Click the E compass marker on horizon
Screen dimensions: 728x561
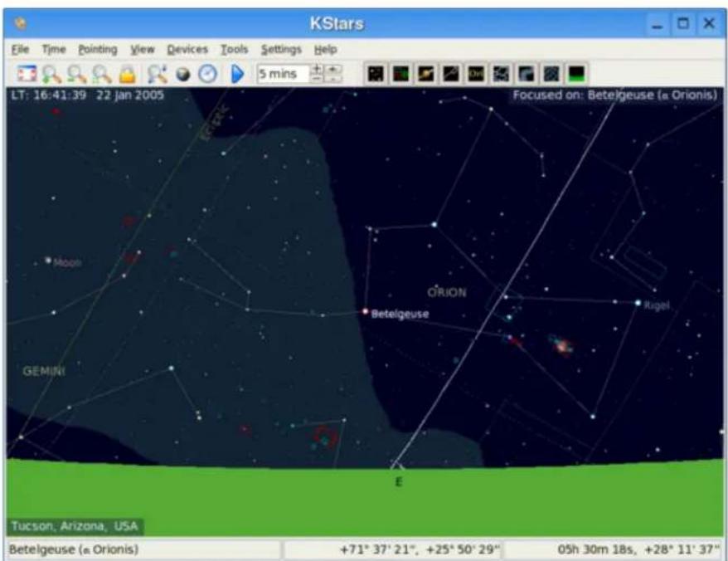pyautogui.click(x=398, y=482)
